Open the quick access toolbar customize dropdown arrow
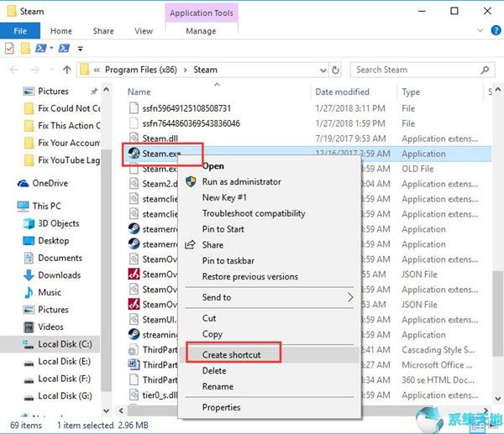Screen dimensions: 504x434 (x=81, y=49)
